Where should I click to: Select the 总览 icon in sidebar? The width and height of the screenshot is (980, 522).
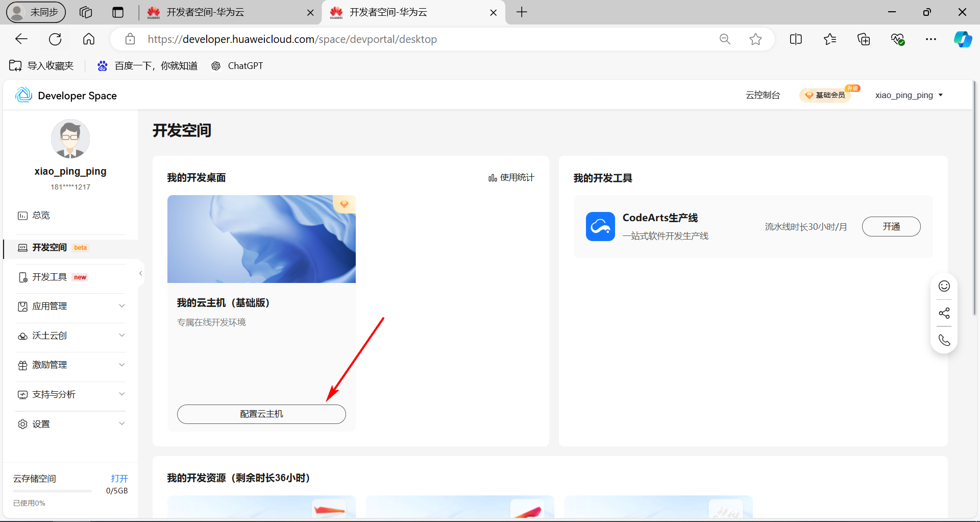22,215
